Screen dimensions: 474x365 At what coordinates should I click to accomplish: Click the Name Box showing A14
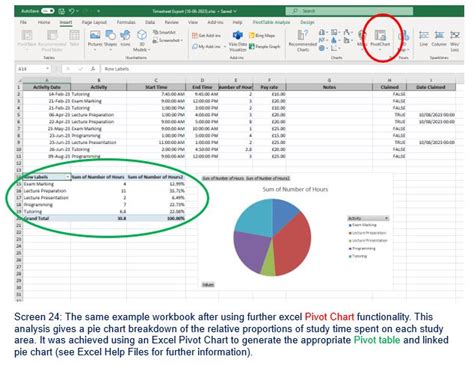[x=33, y=69]
